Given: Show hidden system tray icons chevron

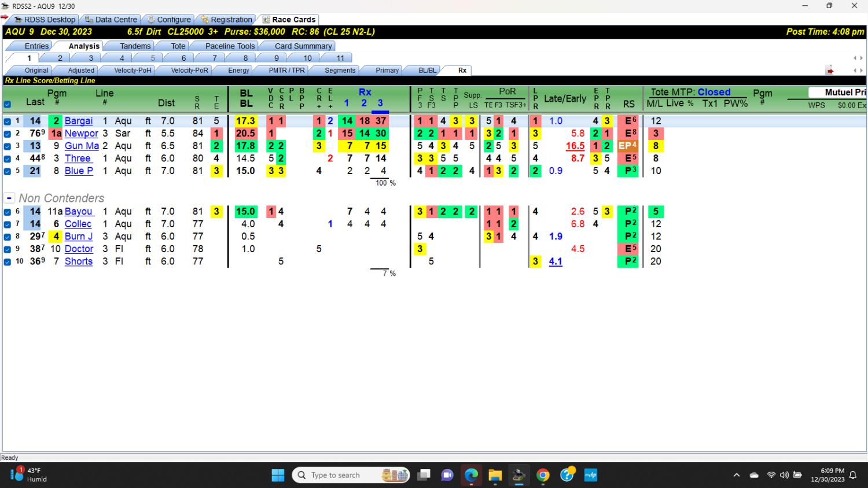Looking at the screenshot, I should [737, 475].
